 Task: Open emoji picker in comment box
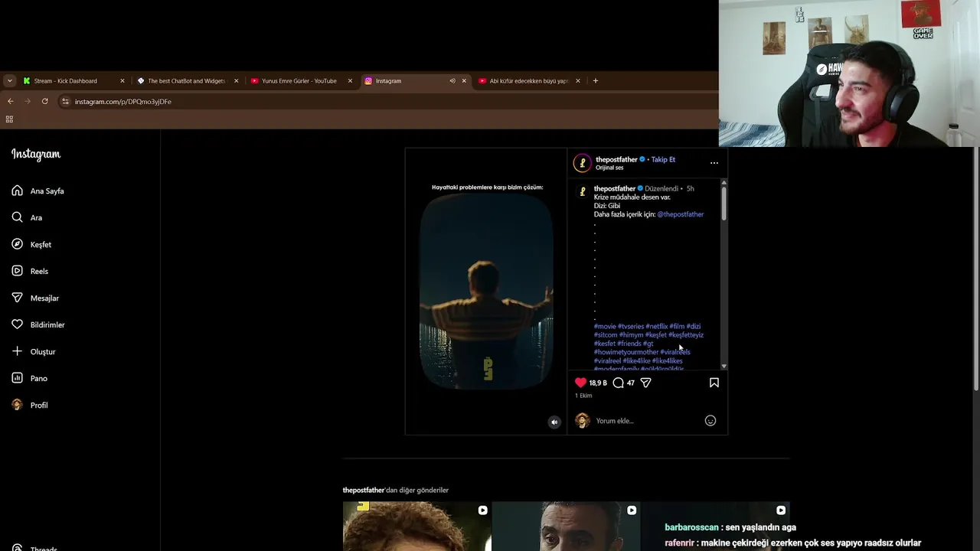[710, 421]
